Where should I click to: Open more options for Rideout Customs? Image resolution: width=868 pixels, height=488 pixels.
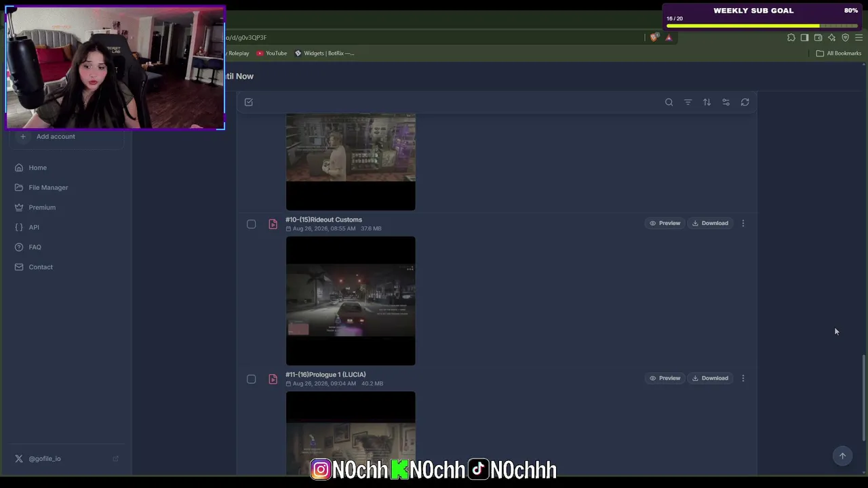point(743,223)
